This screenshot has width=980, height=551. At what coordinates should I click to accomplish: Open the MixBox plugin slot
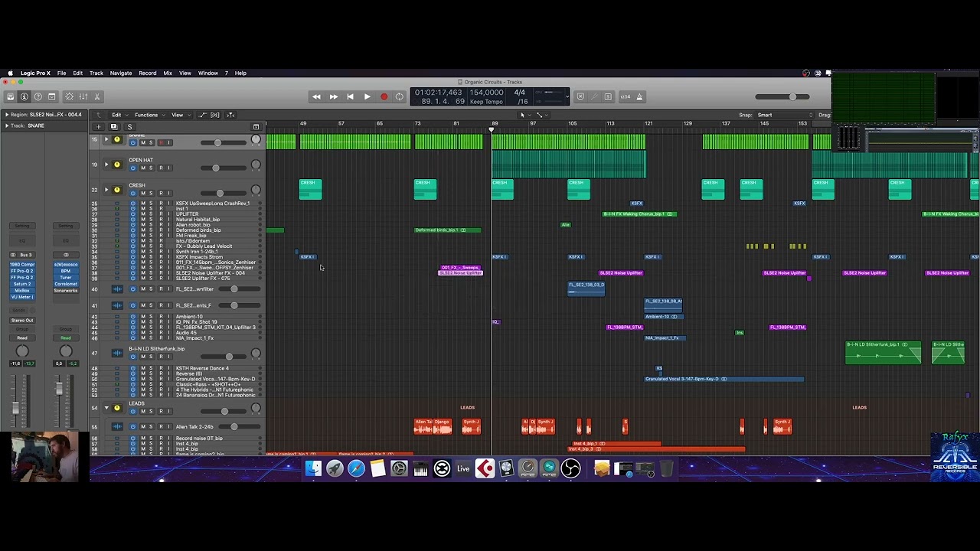coord(22,291)
